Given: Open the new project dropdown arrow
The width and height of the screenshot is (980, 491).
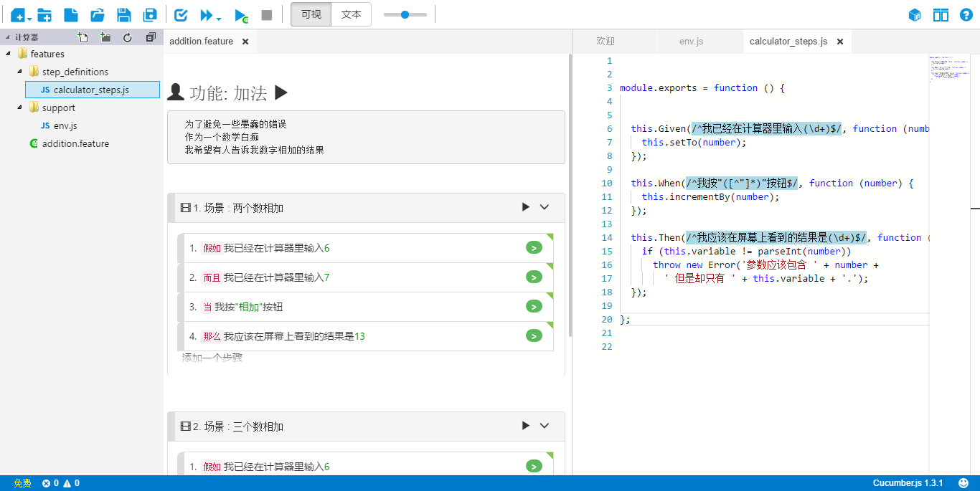Looking at the screenshot, I should coord(29,18).
